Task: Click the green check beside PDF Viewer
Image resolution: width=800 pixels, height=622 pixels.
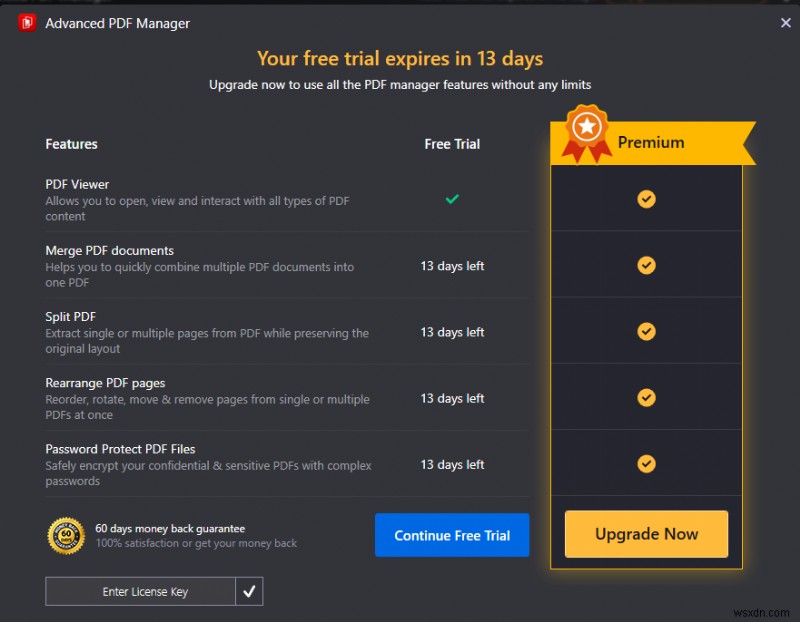Action: click(452, 199)
